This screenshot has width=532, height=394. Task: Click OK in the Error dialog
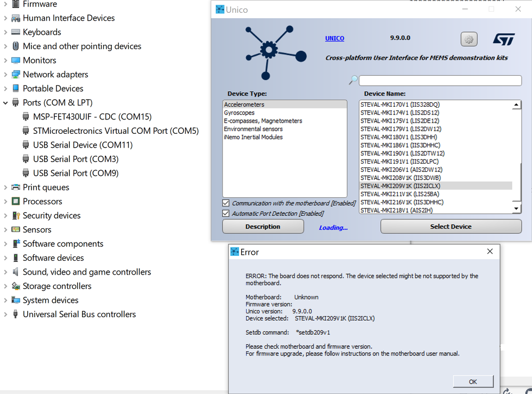point(473,382)
